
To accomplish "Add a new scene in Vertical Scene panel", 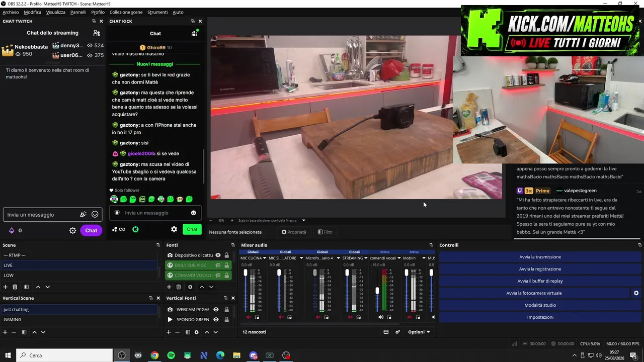I will tap(5, 332).
